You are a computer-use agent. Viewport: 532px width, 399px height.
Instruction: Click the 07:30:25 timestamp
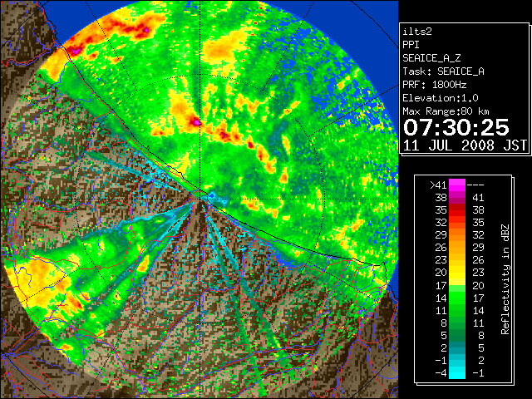pyautogui.click(x=456, y=127)
